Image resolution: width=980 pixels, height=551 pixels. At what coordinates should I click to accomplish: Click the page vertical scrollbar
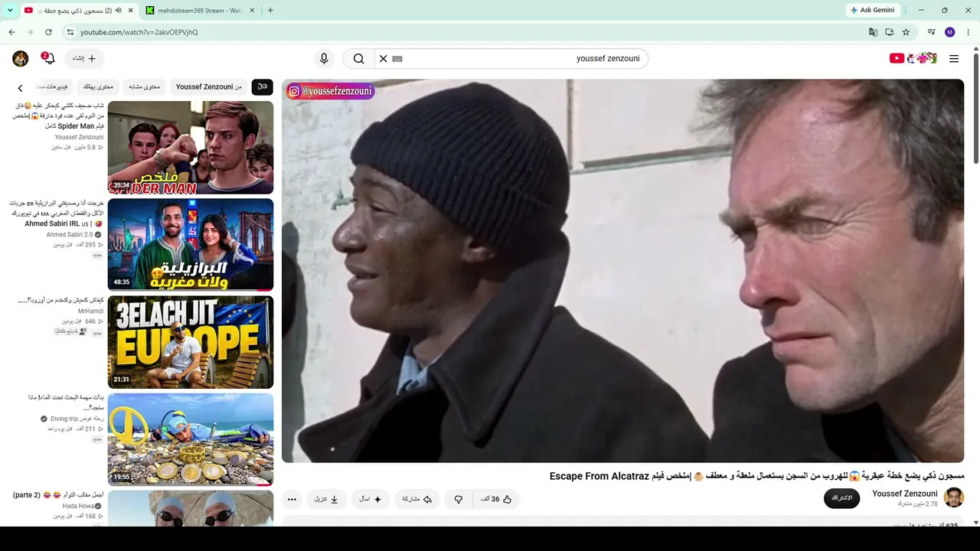pyautogui.click(x=975, y=107)
